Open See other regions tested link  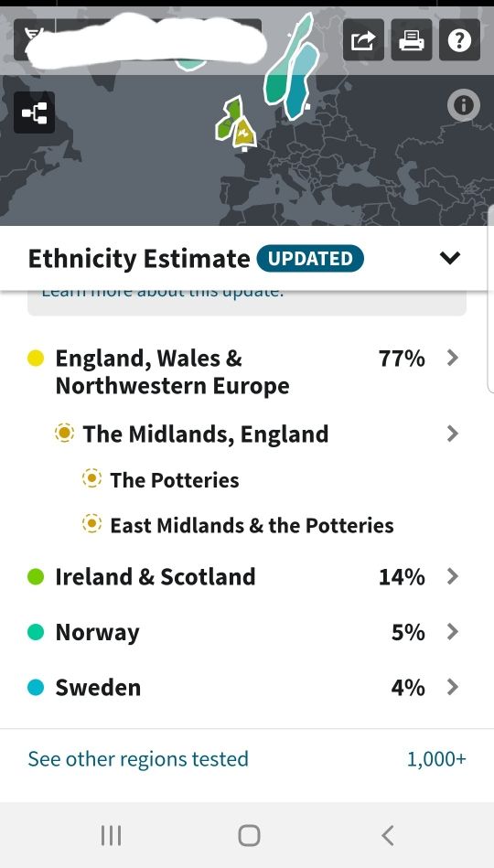[138, 759]
